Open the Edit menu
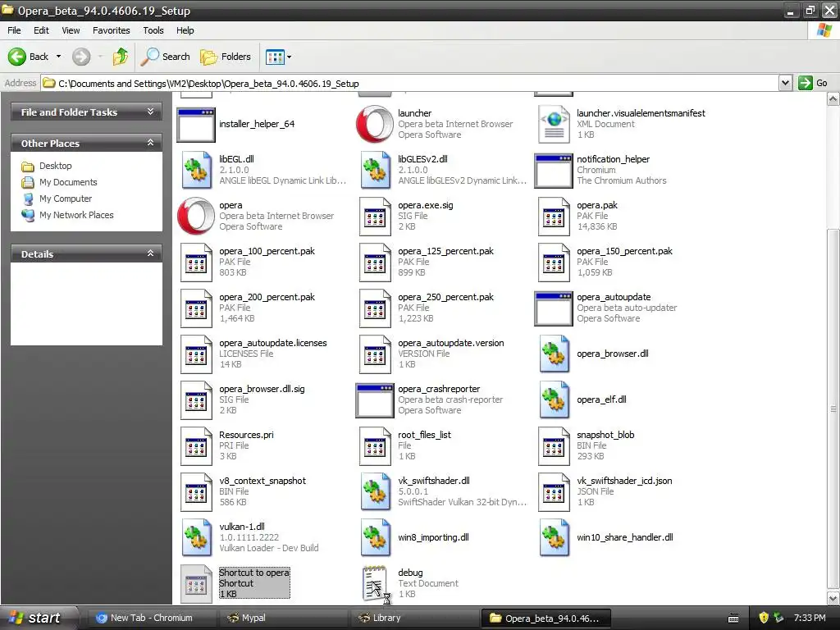840x630 pixels. point(41,30)
